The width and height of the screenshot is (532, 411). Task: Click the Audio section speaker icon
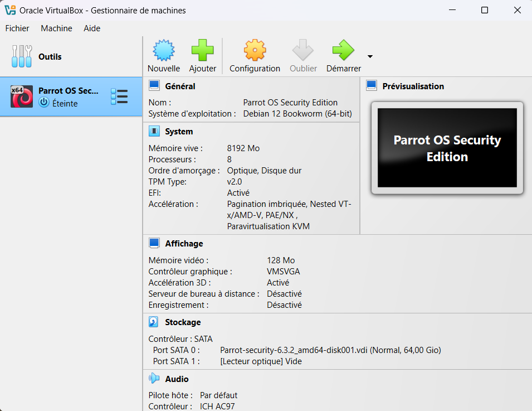[x=154, y=378]
